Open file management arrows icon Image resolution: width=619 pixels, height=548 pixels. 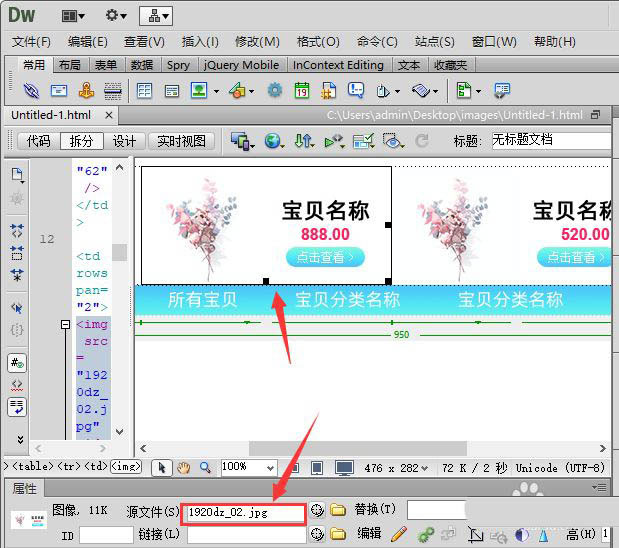tap(304, 141)
